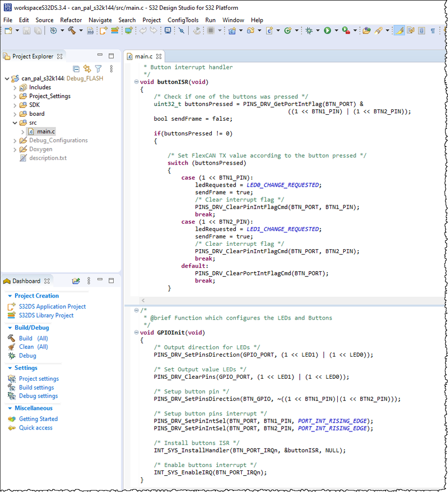
Task: Click the Save All toolbar icon
Action: tap(37, 31)
